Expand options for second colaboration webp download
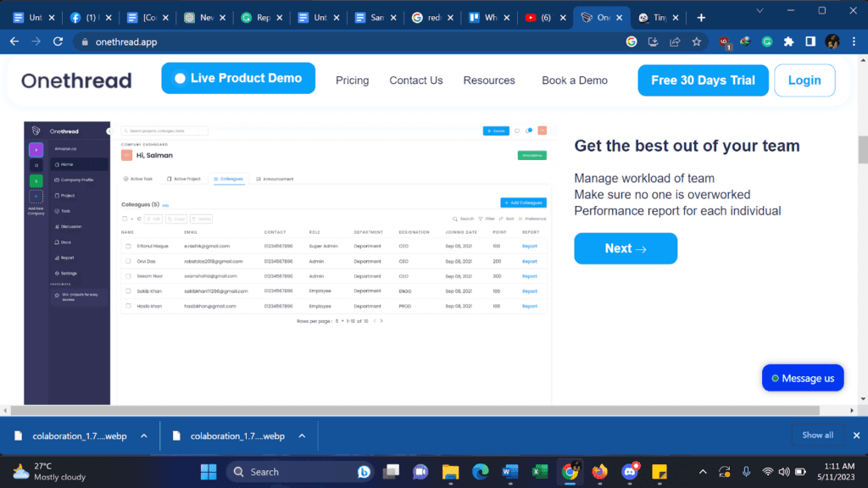868x488 pixels. click(303, 436)
